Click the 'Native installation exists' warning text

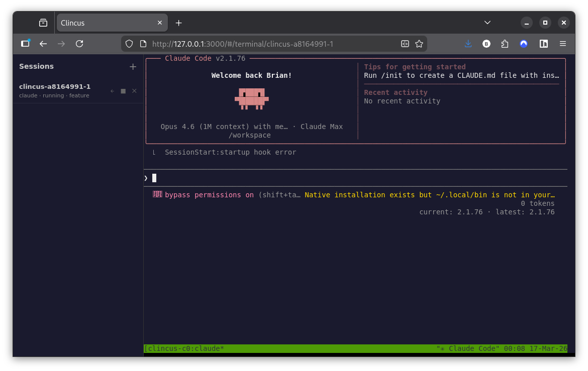430,195
